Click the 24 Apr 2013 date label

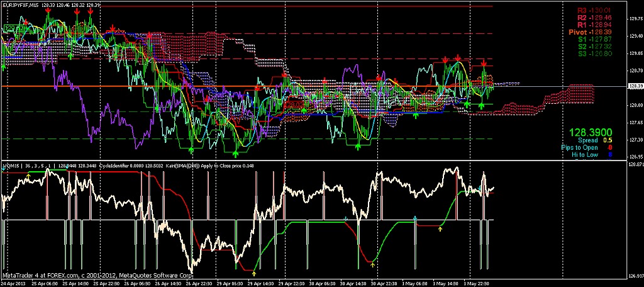[13, 284]
